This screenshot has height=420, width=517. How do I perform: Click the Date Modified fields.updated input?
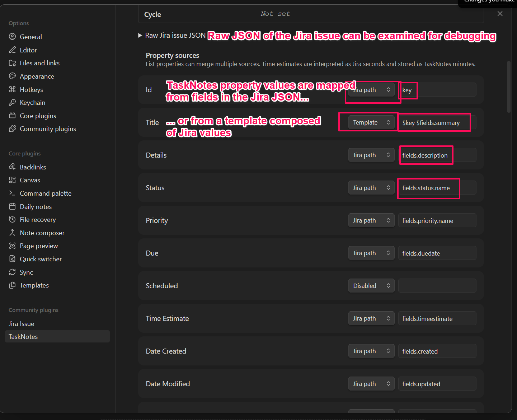pyautogui.click(x=437, y=384)
